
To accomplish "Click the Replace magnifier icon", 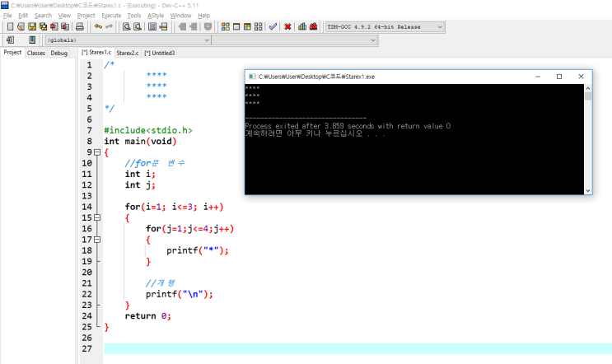I will [138, 26].
